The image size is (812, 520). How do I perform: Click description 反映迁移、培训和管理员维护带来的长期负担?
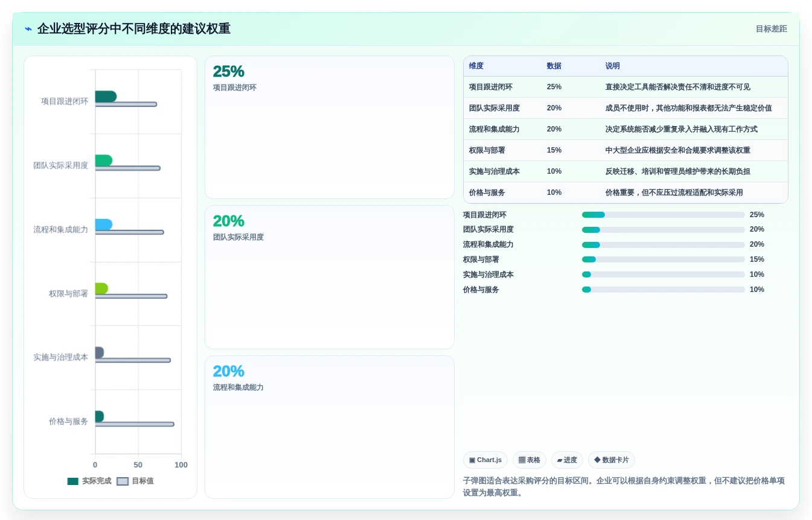[x=678, y=171]
